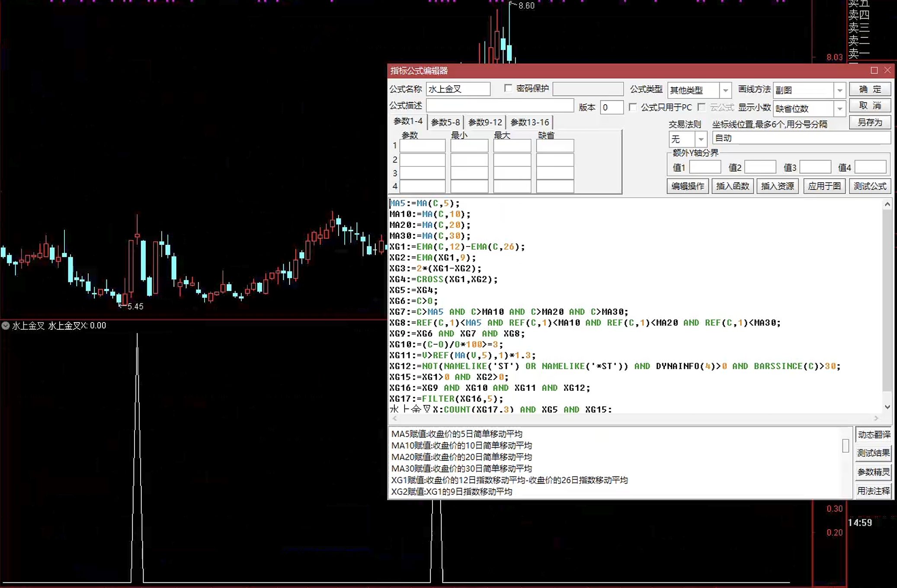Image resolution: width=897 pixels, height=588 pixels.
Task: Toggle the 密码保护 checkbox
Action: 508,88
